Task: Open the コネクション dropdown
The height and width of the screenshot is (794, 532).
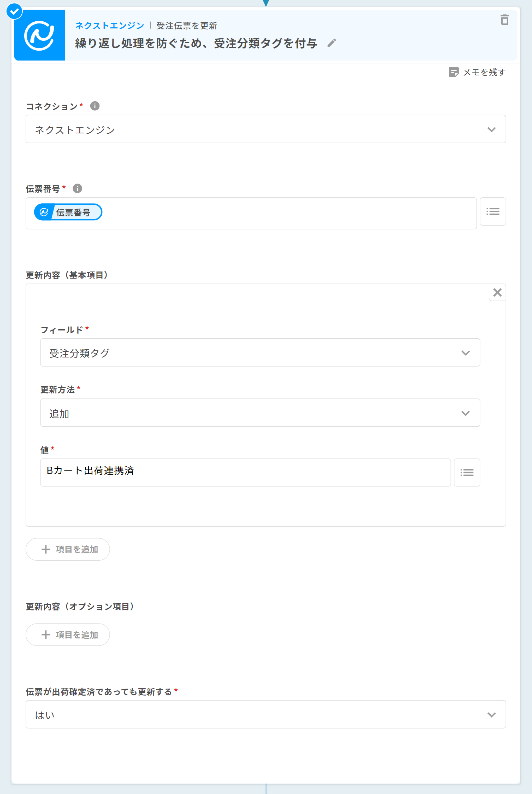Action: 266,129
